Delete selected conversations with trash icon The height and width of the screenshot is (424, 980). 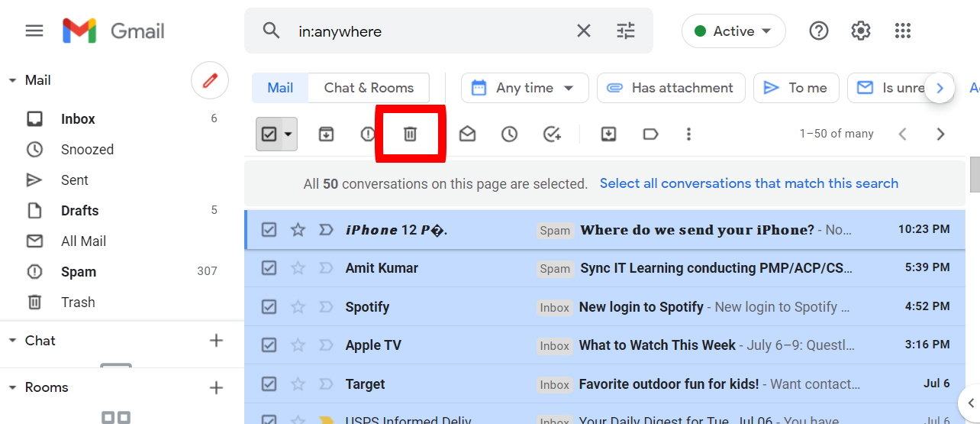(410, 134)
